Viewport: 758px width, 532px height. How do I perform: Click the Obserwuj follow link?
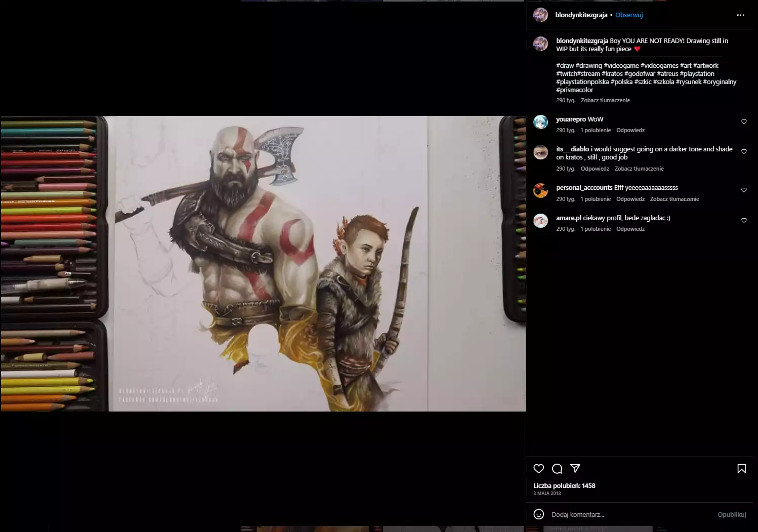(x=629, y=15)
